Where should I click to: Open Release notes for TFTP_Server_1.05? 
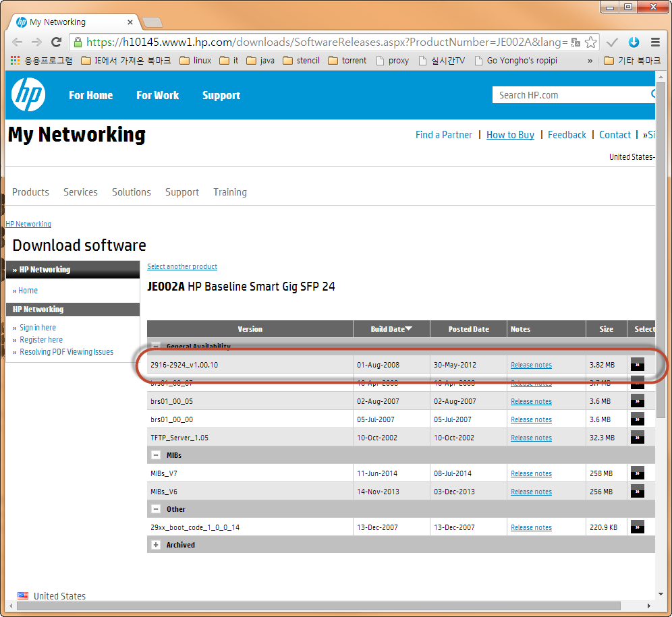click(531, 438)
